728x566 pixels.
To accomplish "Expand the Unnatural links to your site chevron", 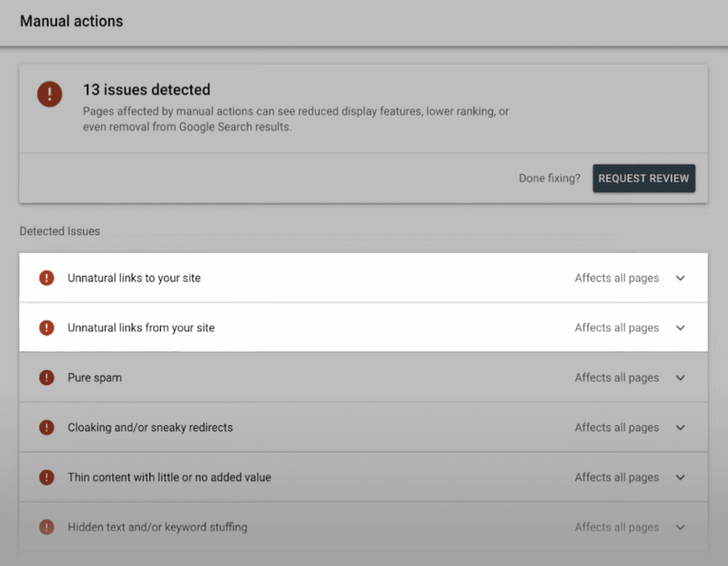I will pyautogui.click(x=680, y=279).
